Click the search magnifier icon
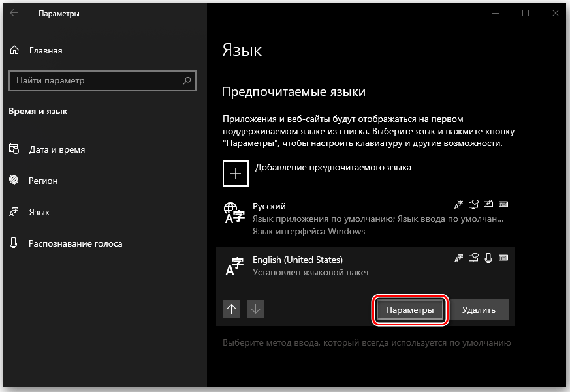 pyautogui.click(x=187, y=81)
